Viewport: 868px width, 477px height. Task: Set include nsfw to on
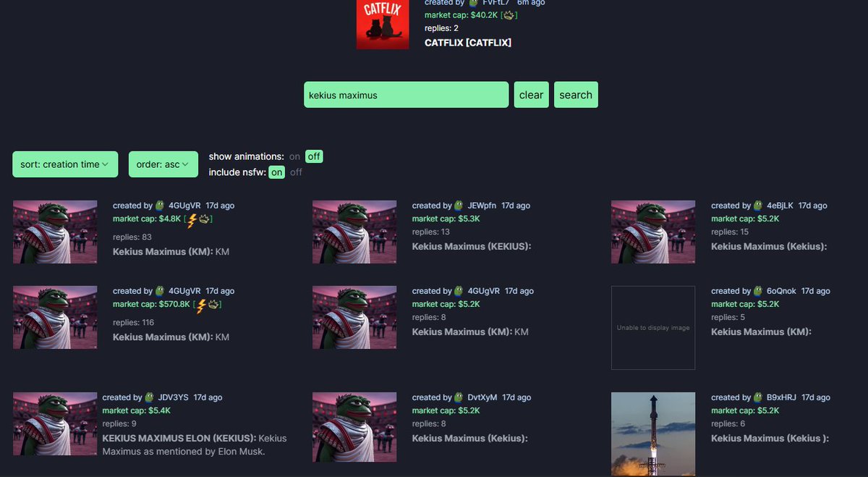pyautogui.click(x=277, y=172)
